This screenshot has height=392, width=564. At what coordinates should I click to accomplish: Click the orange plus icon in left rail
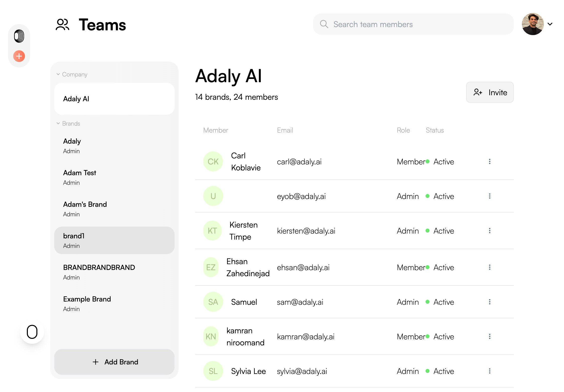click(19, 56)
